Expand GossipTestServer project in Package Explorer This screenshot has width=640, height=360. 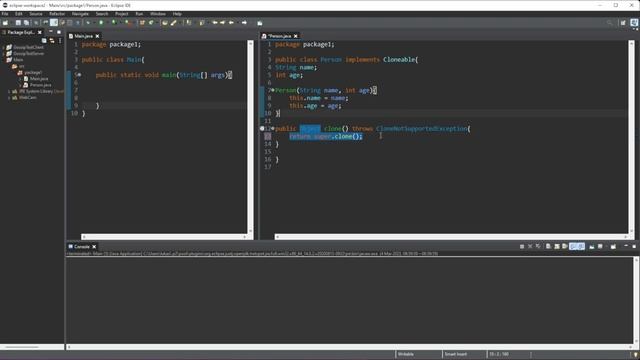(4, 53)
